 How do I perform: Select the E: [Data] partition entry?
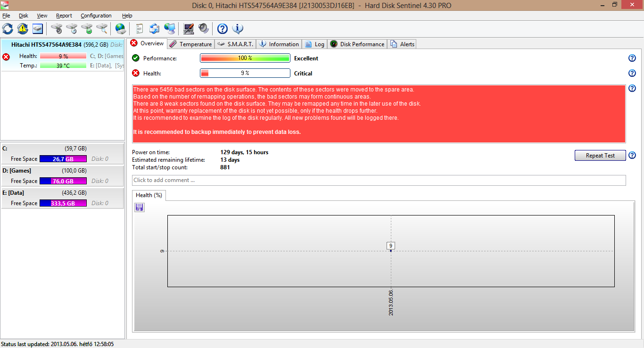(x=63, y=198)
